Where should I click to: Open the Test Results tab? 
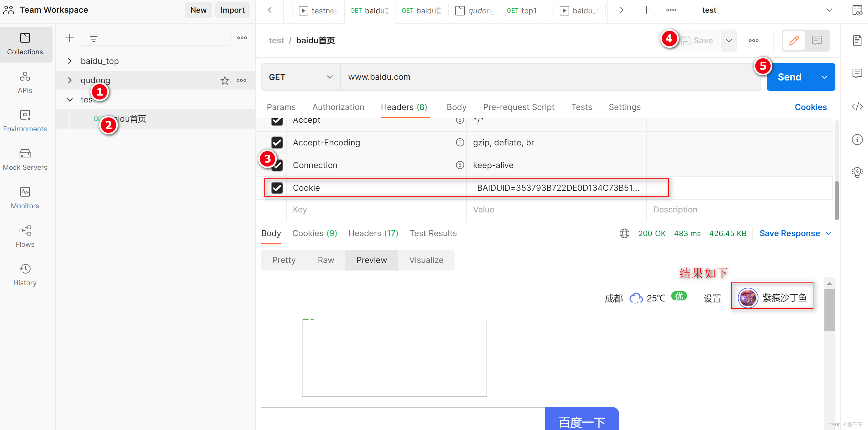click(x=433, y=233)
